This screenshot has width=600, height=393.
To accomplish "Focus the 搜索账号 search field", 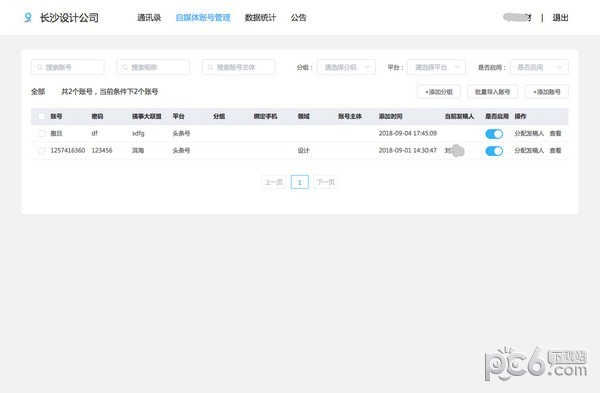I will [x=68, y=67].
